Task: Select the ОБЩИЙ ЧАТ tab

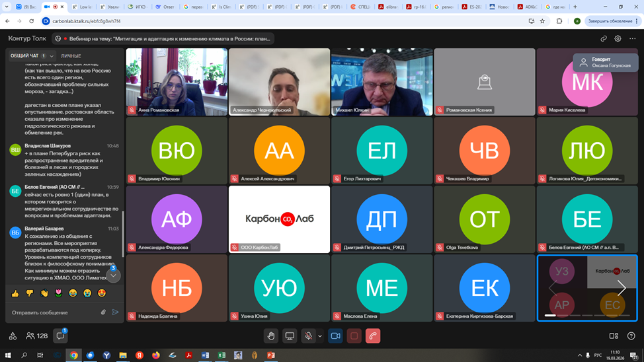Action: pyautogui.click(x=25, y=56)
